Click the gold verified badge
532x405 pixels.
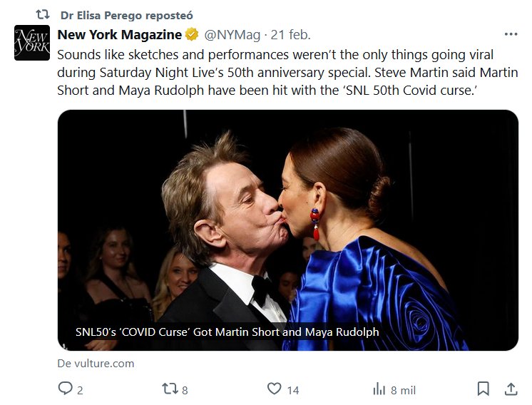click(192, 35)
